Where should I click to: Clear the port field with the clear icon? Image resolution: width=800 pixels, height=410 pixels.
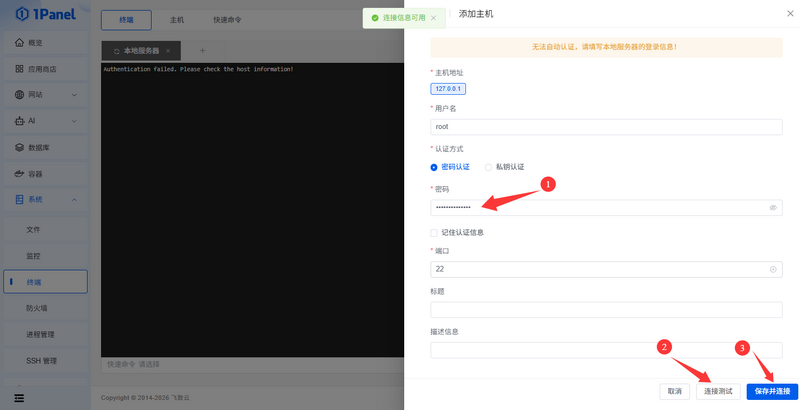773,269
